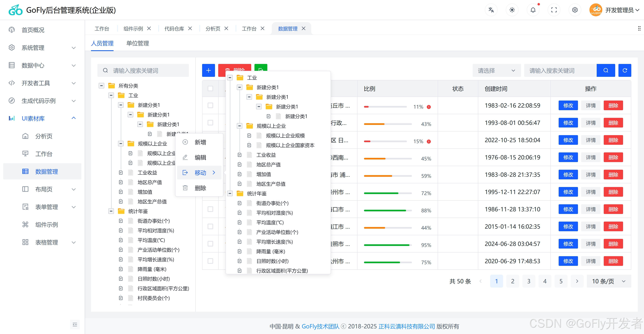This screenshot has height=334, width=644.
Task: Open the 10 条/页 page size dropdown
Action: tap(609, 281)
